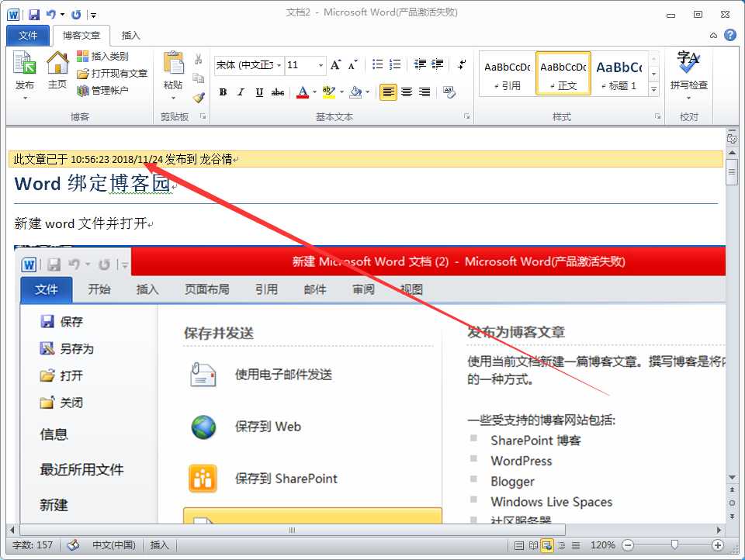This screenshot has width=745, height=560.
Task: Toggle Strikethrough formatting
Action: 278,92
